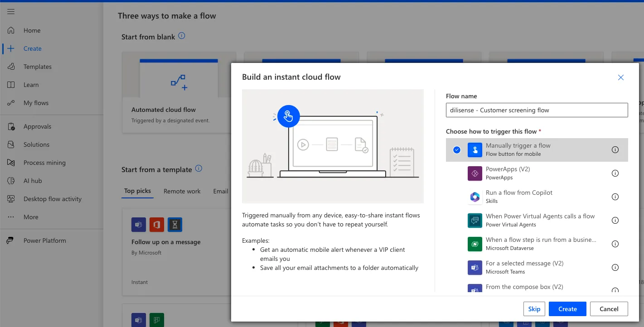Screen dimensions: 644x327
Task: Click the Cancel button
Action: [609, 309]
